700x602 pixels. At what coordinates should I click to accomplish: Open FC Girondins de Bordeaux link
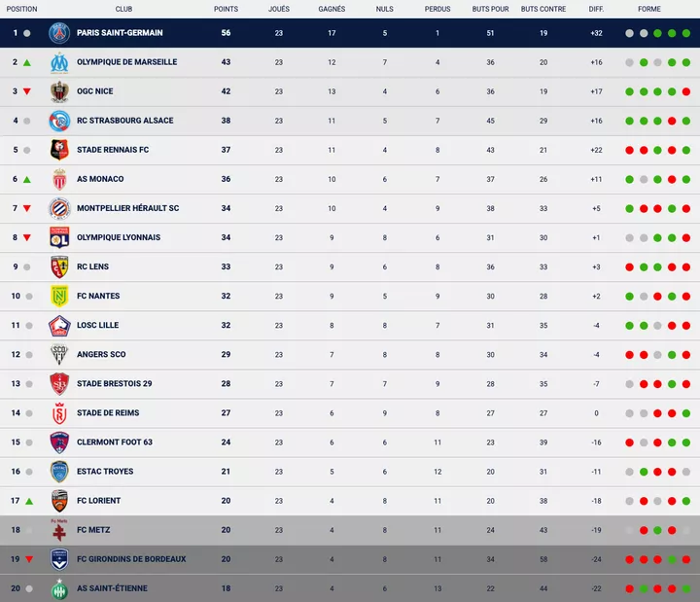131,559
